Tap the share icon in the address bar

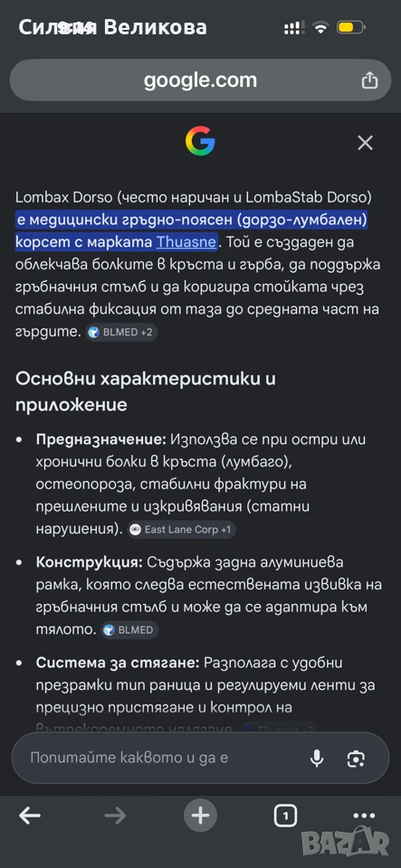(369, 80)
